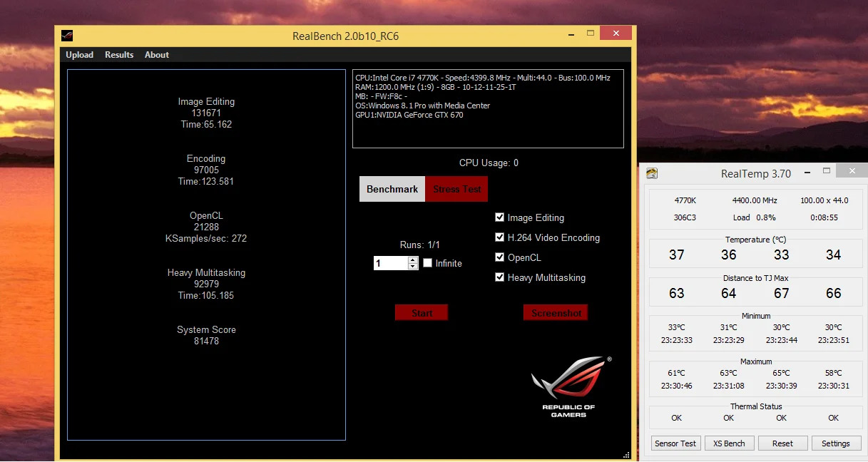Disable the H.264 Video Encoding test
The width and height of the screenshot is (868, 462).
500,237
